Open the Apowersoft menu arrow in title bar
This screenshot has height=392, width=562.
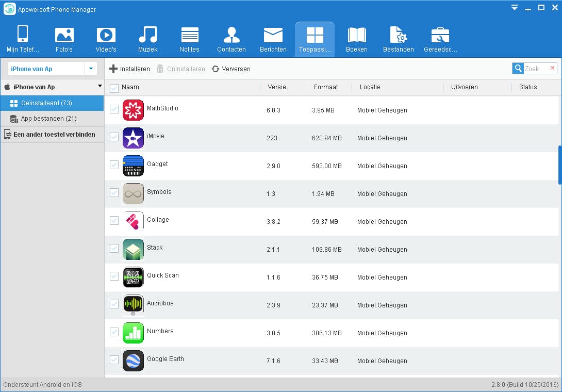515,8
